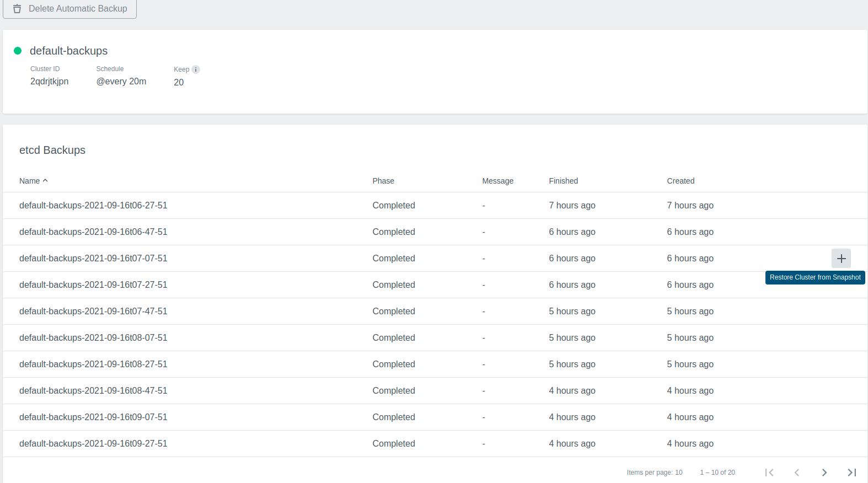Click the sort arrow next to Name
The width and height of the screenshot is (868, 483).
45,181
